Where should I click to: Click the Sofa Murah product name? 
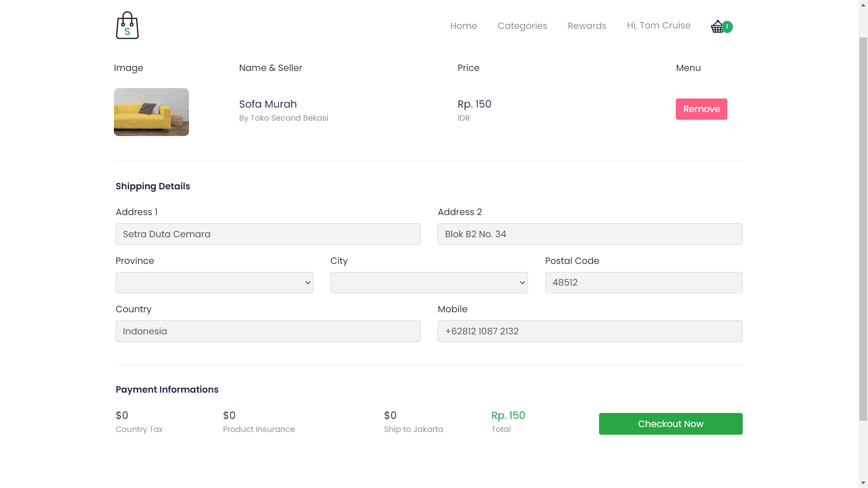coord(268,104)
